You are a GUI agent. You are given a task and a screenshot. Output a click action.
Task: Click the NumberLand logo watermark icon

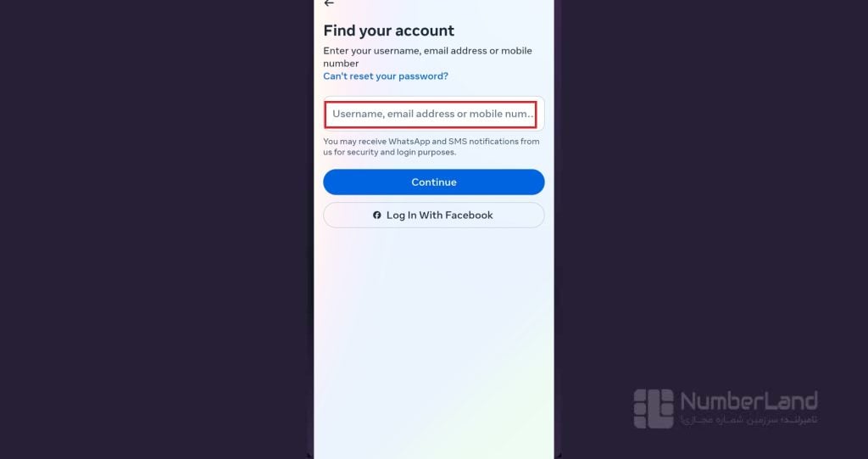tap(654, 409)
